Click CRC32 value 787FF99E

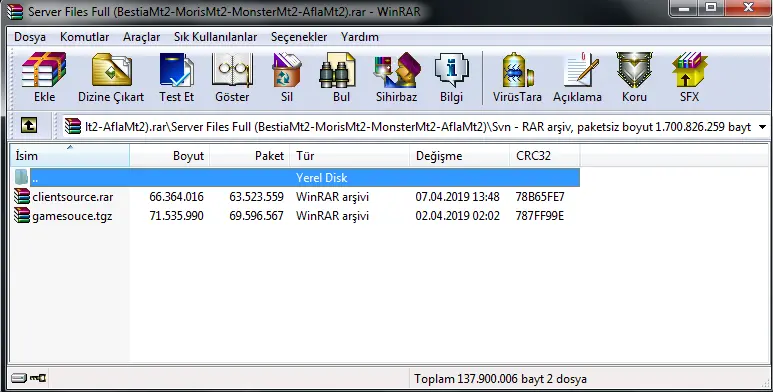(x=540, y=216)
